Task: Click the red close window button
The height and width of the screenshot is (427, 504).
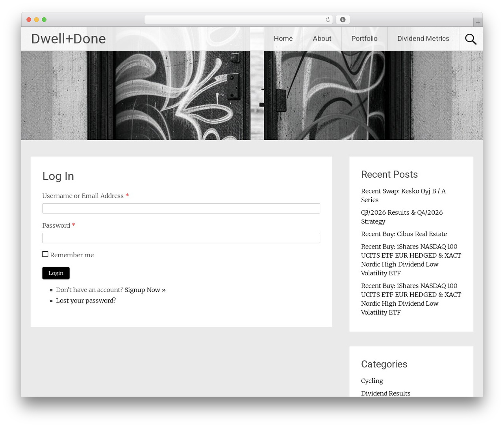Action: [x=29, y=20]
